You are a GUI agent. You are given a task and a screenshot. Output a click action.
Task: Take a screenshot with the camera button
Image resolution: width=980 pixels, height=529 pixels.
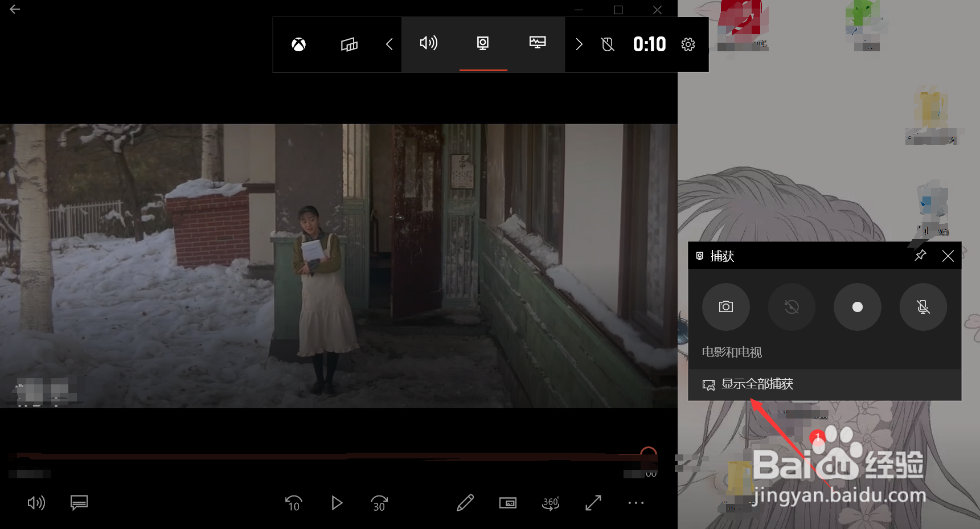click(726, 307)
